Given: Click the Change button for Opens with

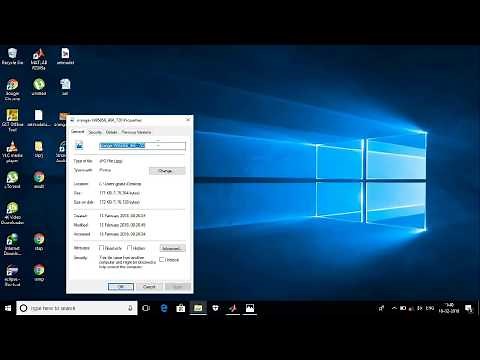Looking at the screenshot, I should pyautogui.click(x=167, y=171).
